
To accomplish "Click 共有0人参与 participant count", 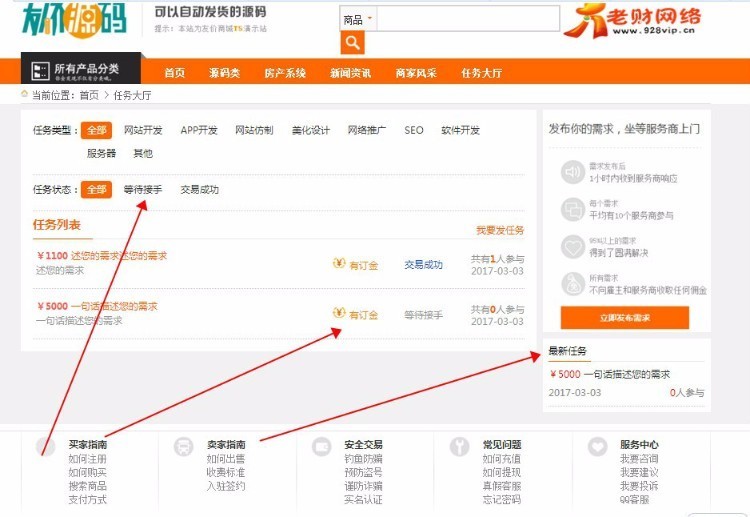I will coord(497,309).
